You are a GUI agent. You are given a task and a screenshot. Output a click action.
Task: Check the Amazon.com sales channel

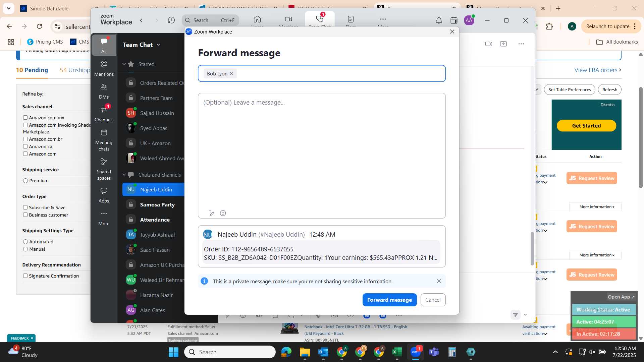pos(25,154)
